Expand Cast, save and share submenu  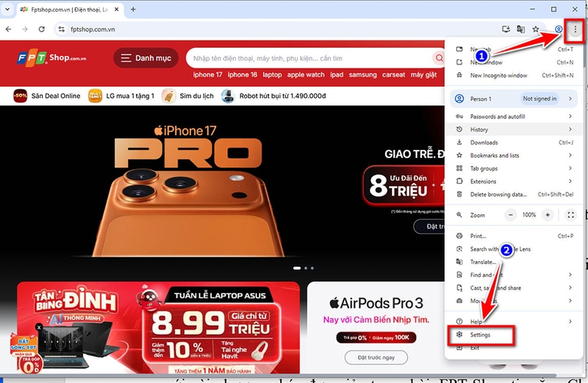click(x=514, y=287)
